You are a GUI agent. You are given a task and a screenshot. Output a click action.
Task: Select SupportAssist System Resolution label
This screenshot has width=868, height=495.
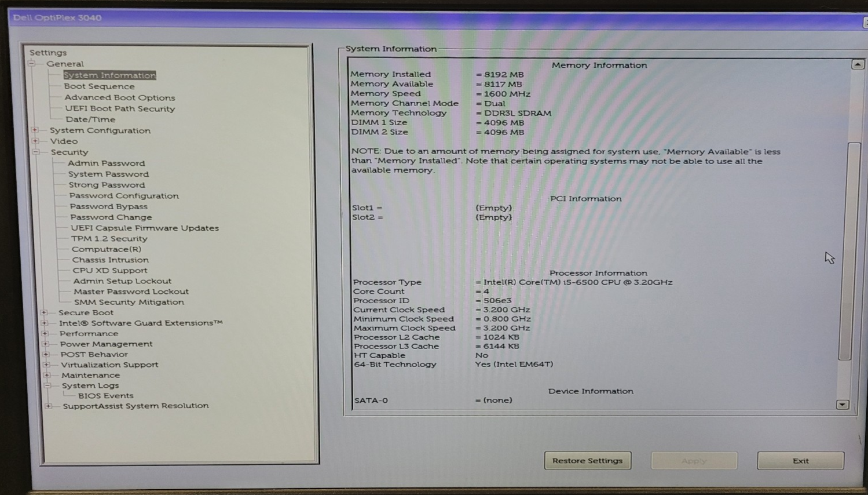(x=135, y=406)
